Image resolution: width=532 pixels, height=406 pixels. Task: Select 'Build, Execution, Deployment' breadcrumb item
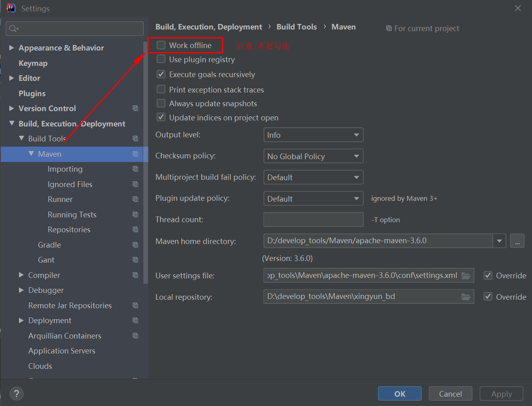click(209, 27)
